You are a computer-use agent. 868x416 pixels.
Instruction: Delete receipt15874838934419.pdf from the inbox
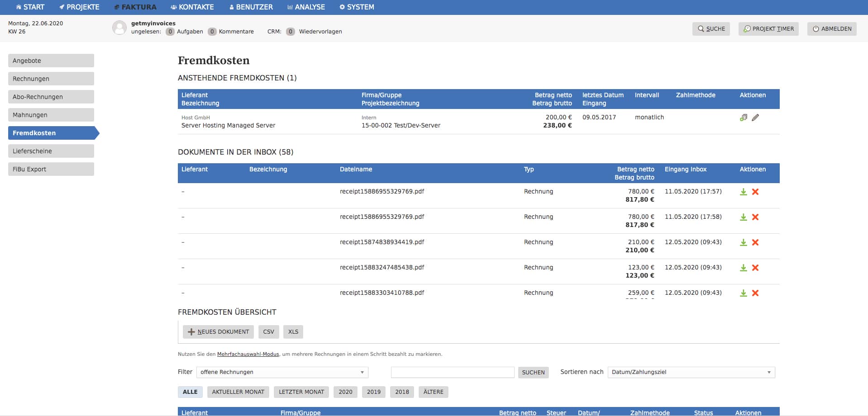tap(755, 242)
